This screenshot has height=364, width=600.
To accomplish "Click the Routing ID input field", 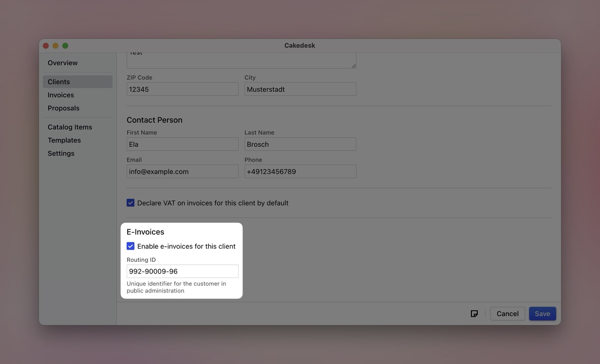I will 182,271.
